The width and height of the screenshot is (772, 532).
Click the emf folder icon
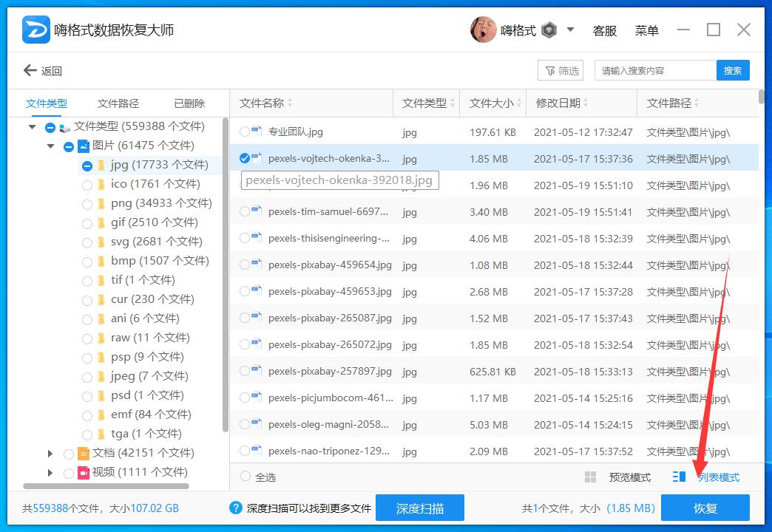pos(101,415)
